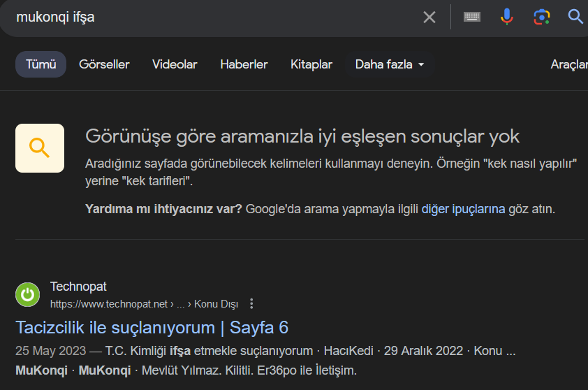Click the '25 May 2023' snippet date

[x=50, y=351]
